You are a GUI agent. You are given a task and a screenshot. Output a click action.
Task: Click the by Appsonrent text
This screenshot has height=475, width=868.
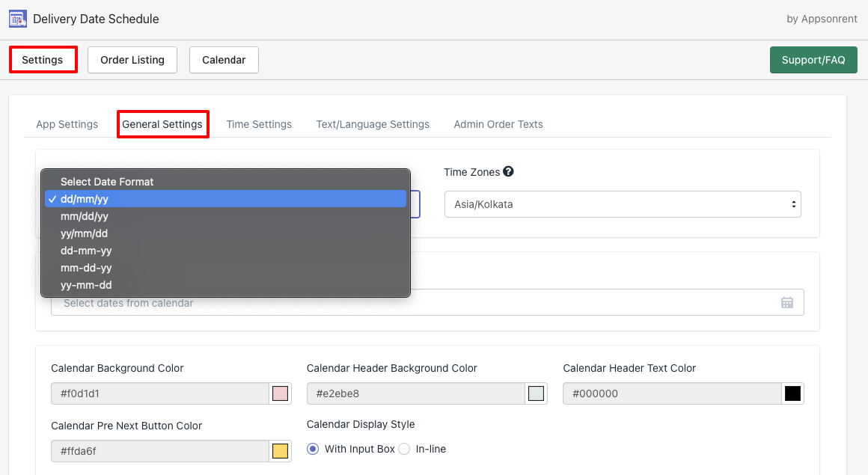tap(822, 19)
